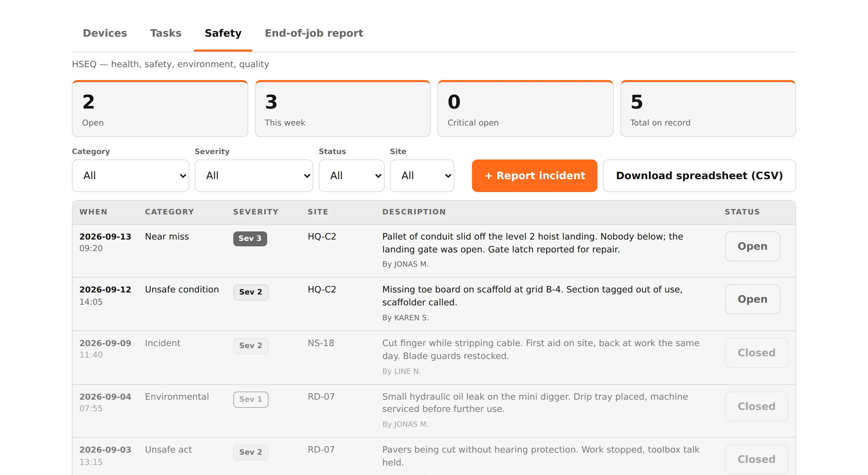Open the Devices tab

[105, 33]
